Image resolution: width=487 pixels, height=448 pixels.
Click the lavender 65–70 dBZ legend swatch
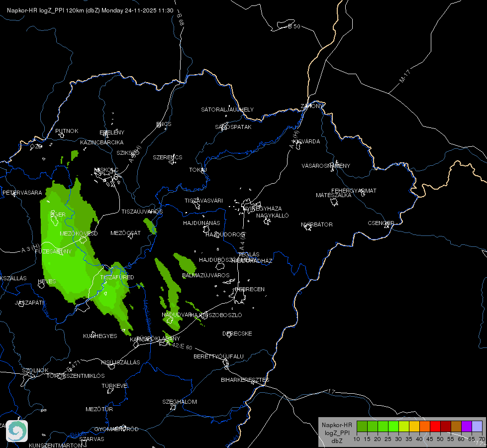pos(477,427)
